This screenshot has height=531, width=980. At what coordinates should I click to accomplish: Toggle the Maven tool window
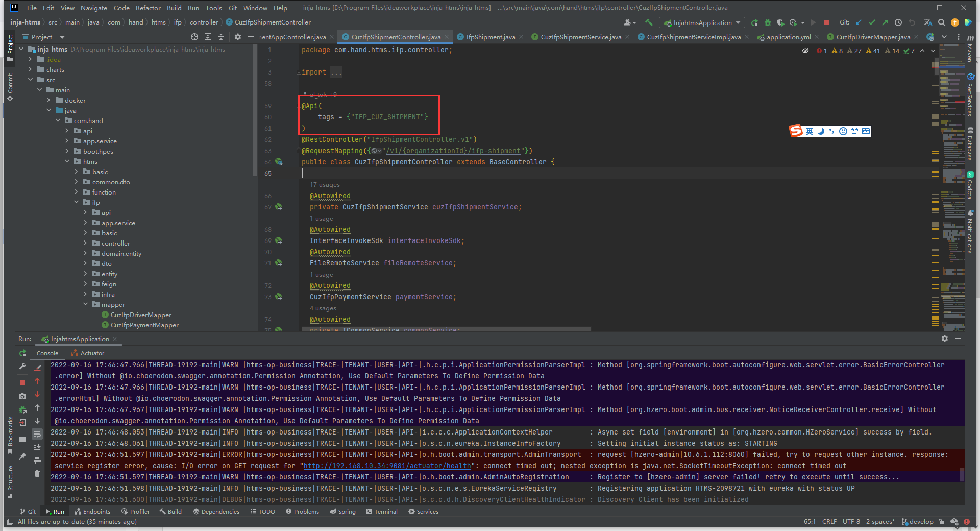point(970,49)
